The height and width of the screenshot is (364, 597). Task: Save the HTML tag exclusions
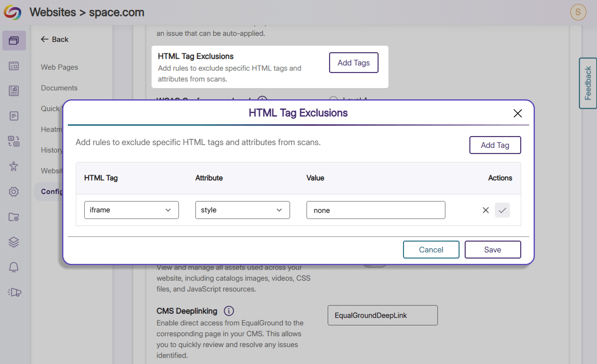492,250
